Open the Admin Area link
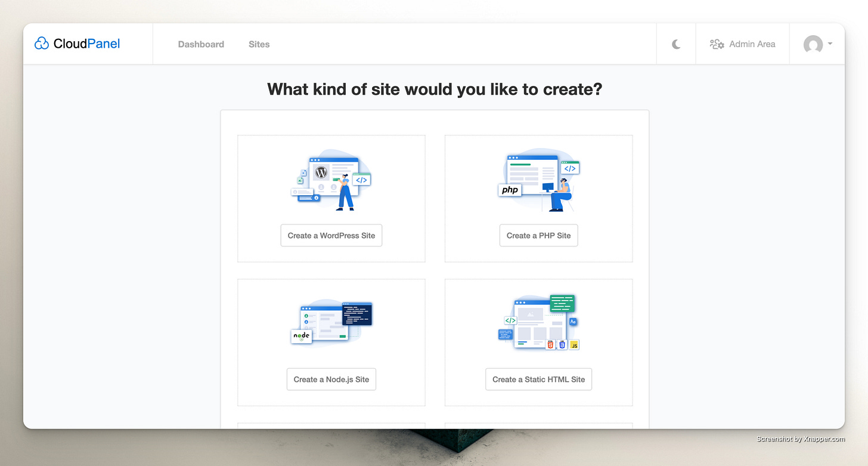 point(742,44)
